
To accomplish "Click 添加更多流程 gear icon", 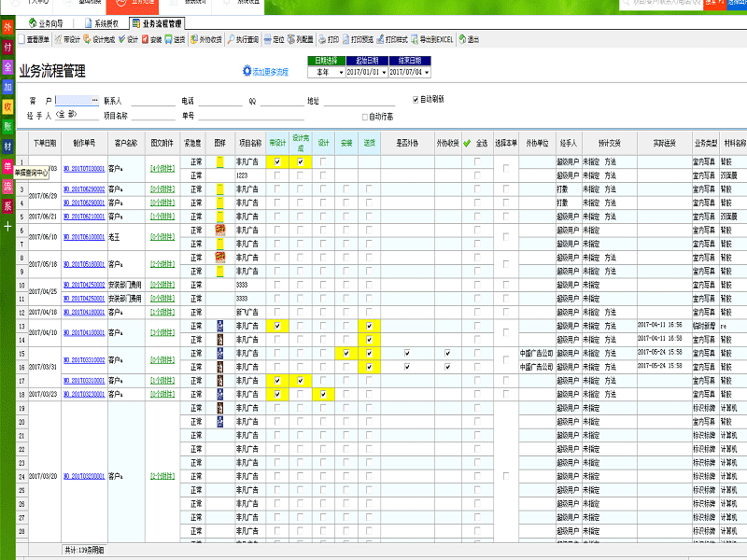I will 247,71.
